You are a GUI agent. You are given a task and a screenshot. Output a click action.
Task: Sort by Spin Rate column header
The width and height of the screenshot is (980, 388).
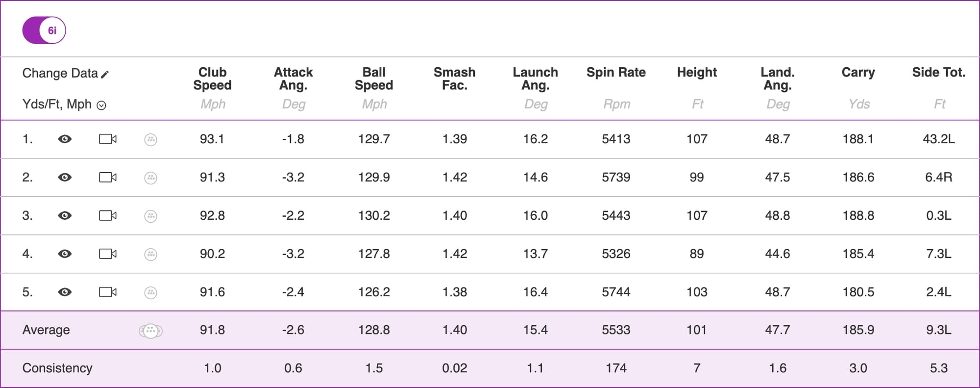[x=616, y=73]
